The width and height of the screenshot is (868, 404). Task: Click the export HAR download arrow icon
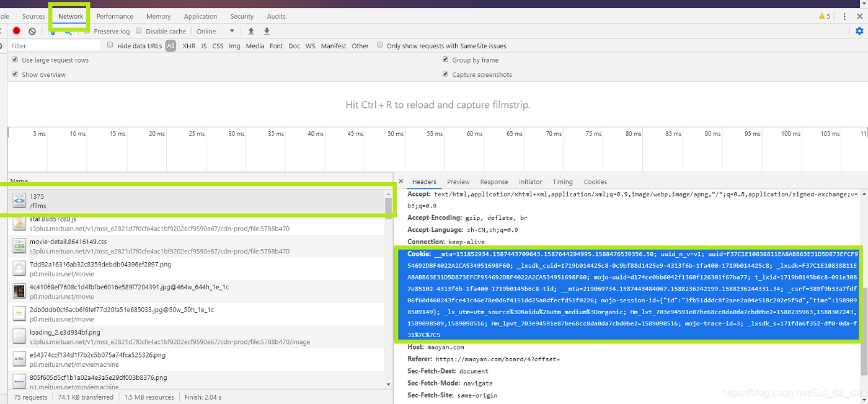pyautogui.click(x=267, y=31)
